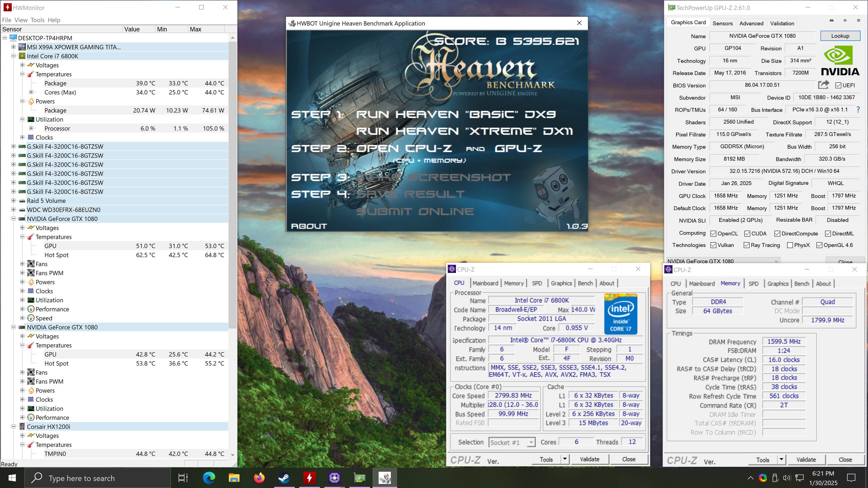Switch to the GPU-Z Advanced tab
This screenshot has height=488, width=868.
(751, 23)
